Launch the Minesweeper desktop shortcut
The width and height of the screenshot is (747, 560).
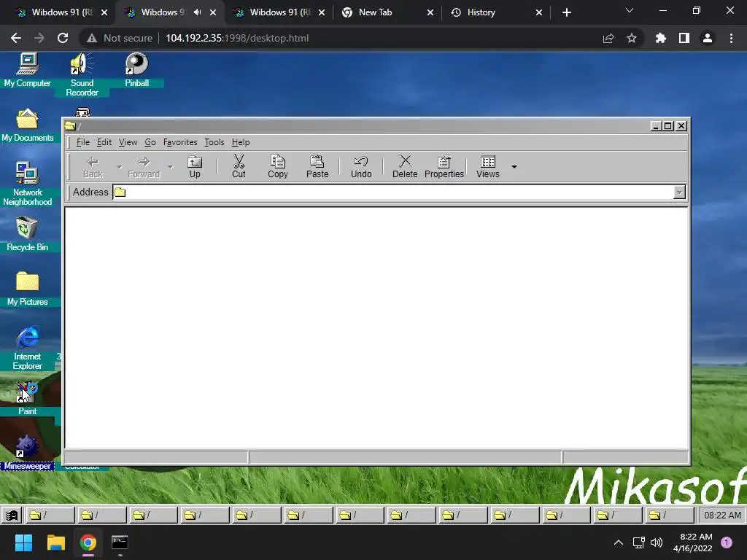point(27,453)
